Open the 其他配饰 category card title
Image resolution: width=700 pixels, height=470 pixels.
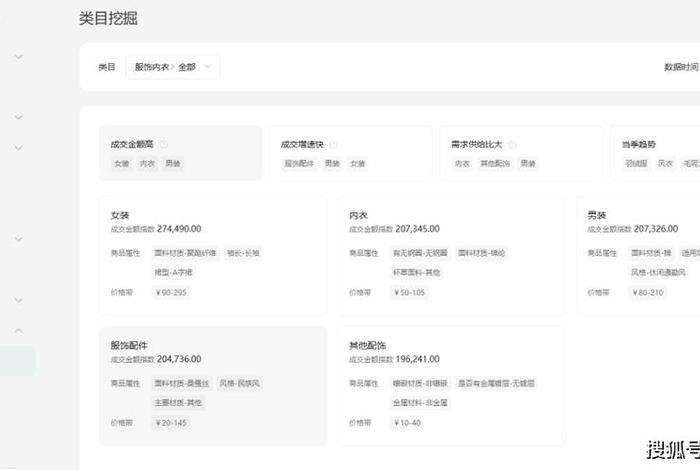coord(367,345)
